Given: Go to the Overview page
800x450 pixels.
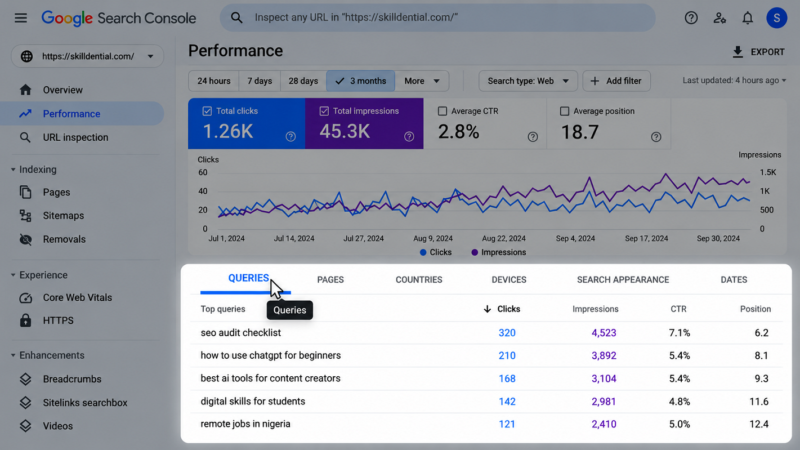Looking at the screenshot, I should [x=63, y=90].
